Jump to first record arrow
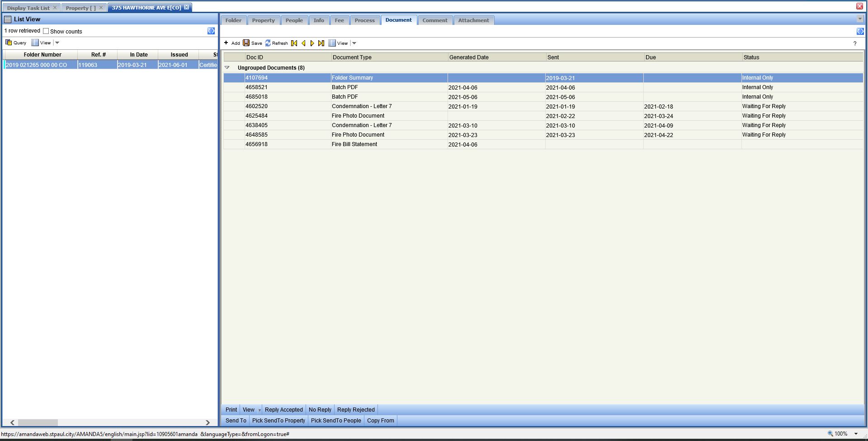The image size is (868, 441). point(294,43)
